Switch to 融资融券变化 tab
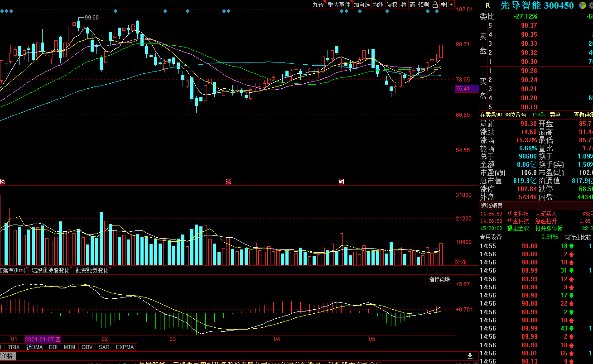 click(92, 270)
